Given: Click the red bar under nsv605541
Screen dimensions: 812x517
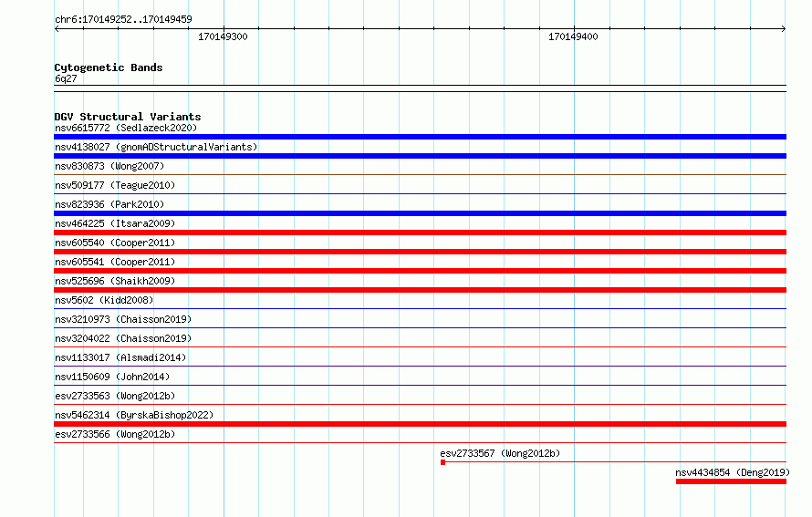Looking at the screenshot, I should click(420, 271).
